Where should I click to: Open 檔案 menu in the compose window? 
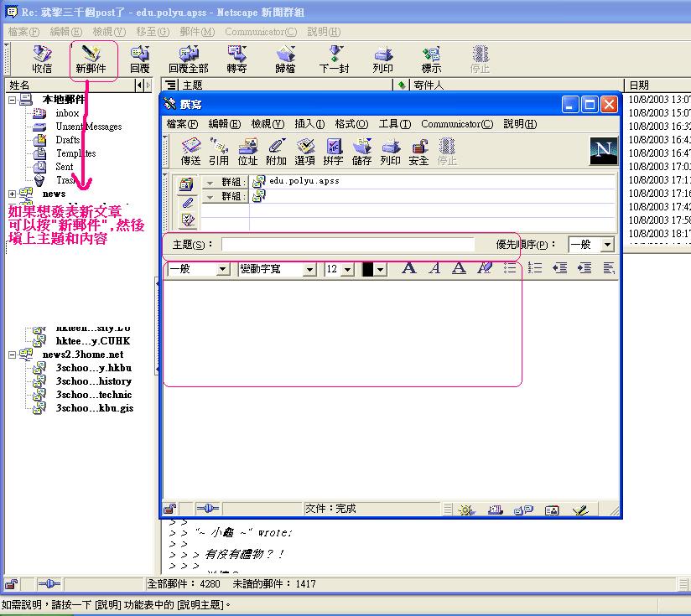point(182,124)
